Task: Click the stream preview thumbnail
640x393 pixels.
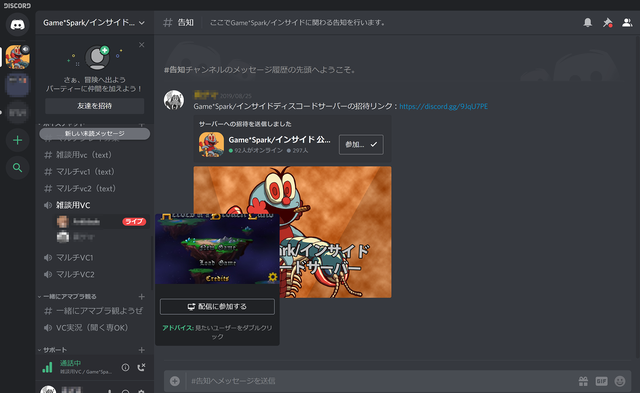Action: pos(217,249)
